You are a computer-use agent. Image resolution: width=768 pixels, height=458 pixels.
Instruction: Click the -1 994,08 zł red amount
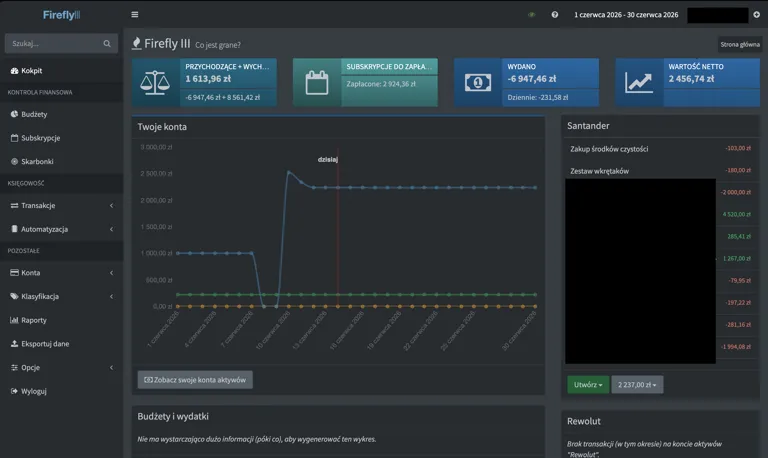pyautogui.click(x=736, y=346)
